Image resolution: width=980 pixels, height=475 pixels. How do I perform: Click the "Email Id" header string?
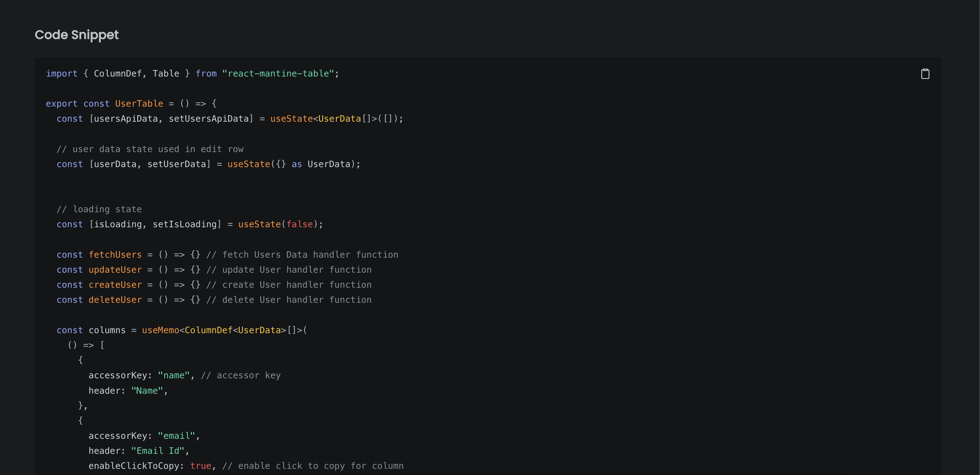157,451
